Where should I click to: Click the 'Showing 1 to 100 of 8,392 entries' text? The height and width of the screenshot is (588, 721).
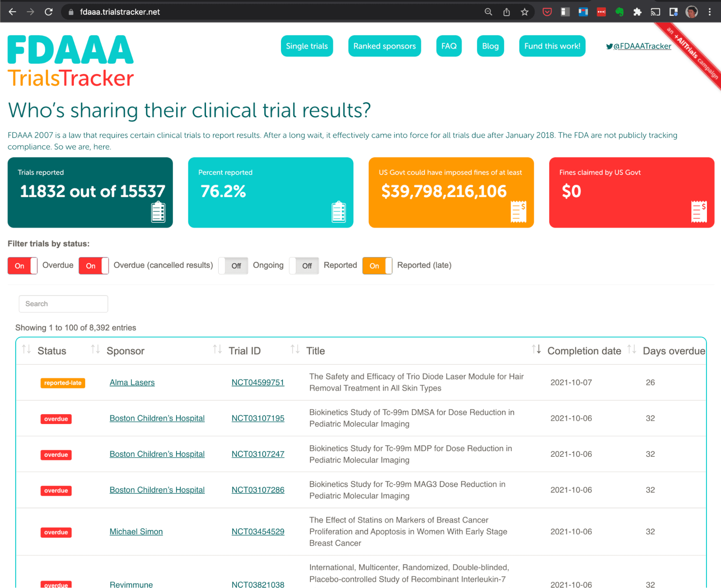76,328
